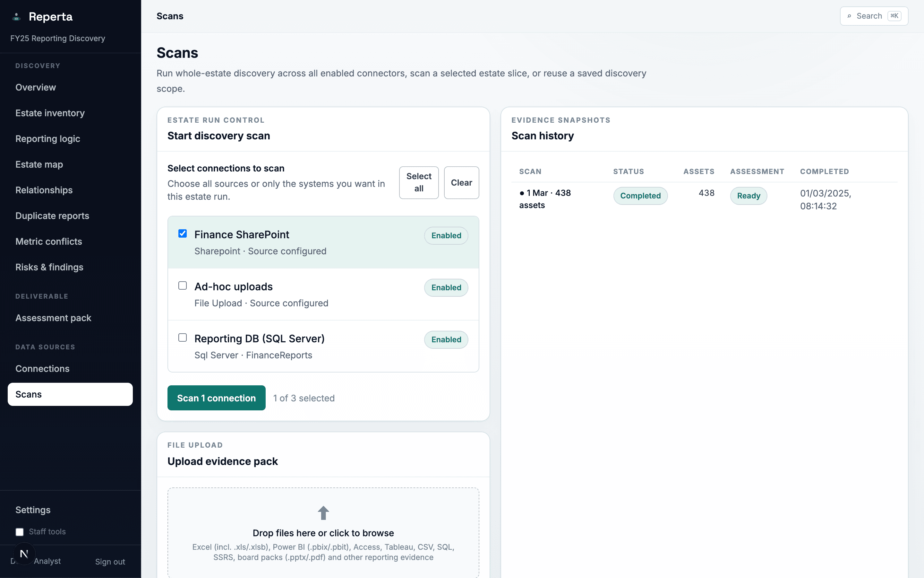Viewport: 924px width, 578px height.
Task: Go to Connections under Data Sources
Action: coord(70,369)
